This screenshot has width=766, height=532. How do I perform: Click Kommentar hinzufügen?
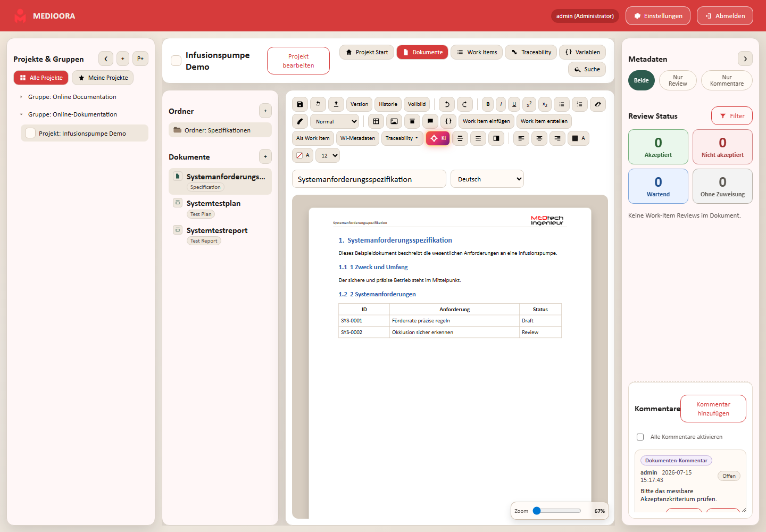(x=713, y=409)
